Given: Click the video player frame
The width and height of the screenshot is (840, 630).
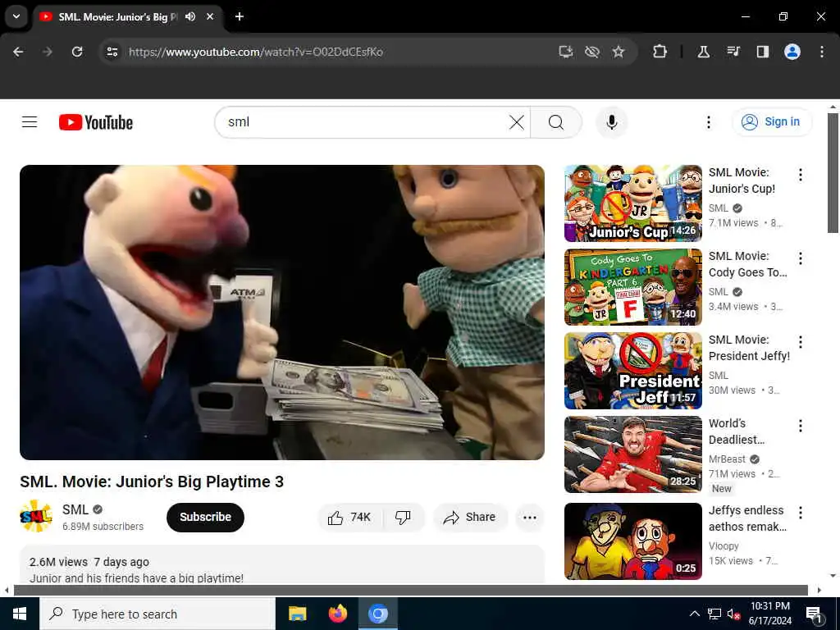Looking at the screenshot, I should tap(282, 313).
